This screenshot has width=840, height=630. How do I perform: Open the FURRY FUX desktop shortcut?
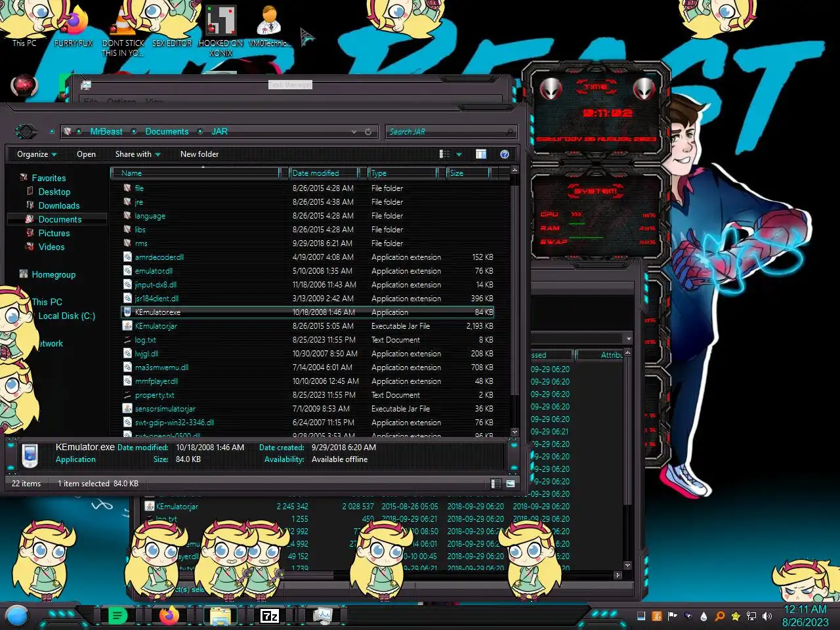click(x=73, y=26)
